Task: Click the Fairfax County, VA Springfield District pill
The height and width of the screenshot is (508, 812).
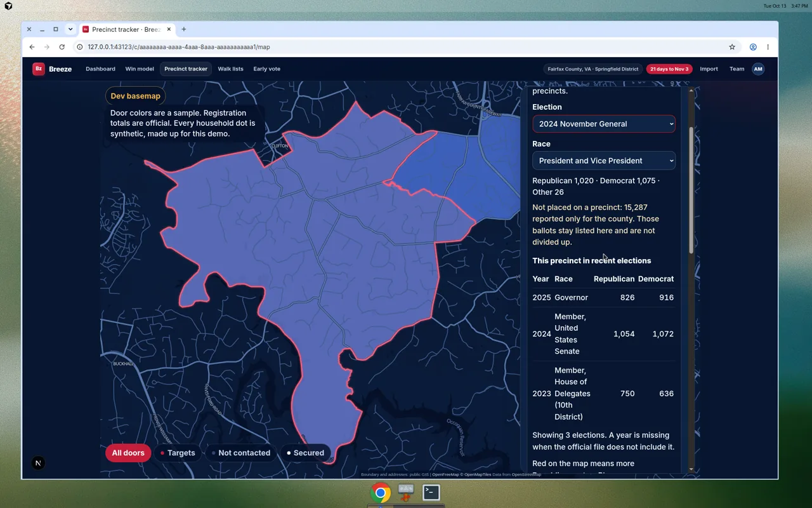Action: [593, 69]
